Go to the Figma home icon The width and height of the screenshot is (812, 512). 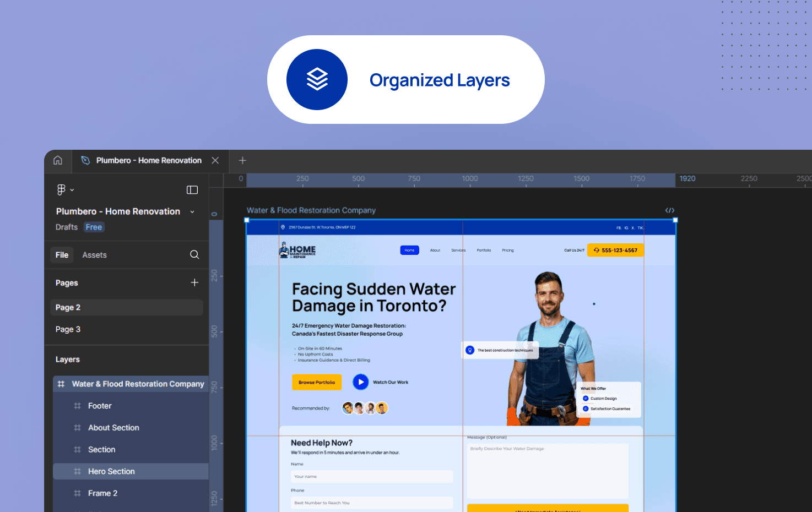pyautogui.click(x=58, y=160)
